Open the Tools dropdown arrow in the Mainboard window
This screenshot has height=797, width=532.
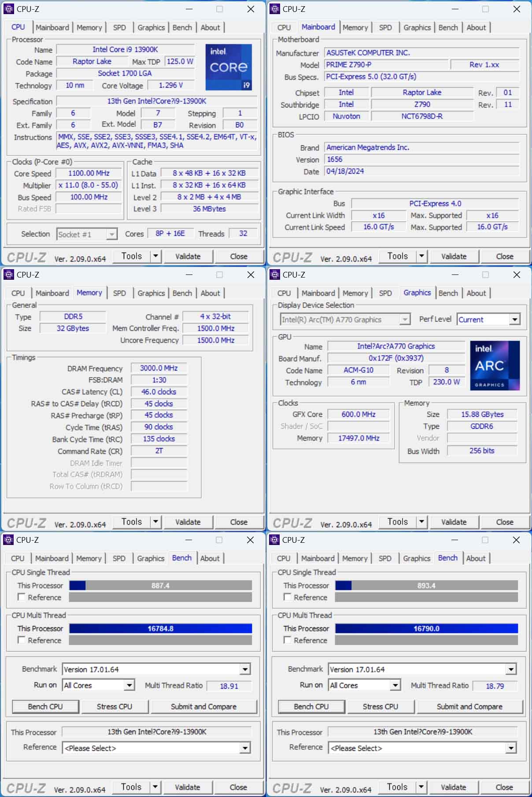[421, 256]
